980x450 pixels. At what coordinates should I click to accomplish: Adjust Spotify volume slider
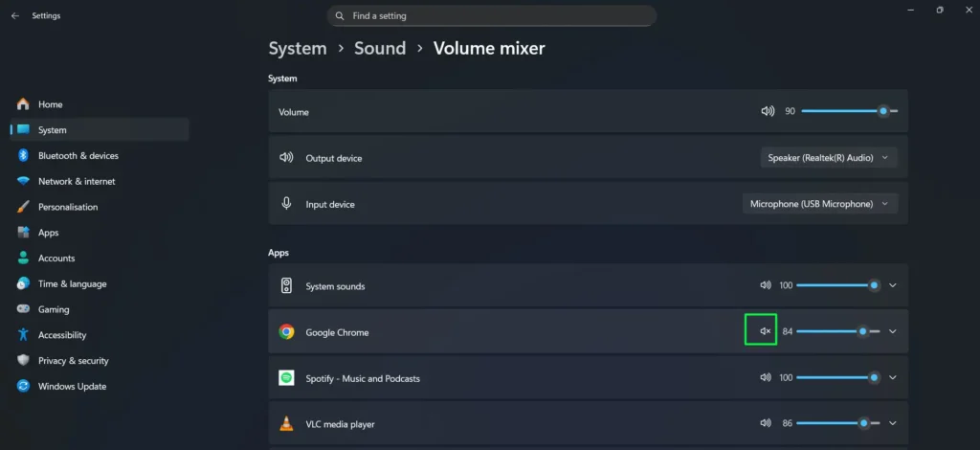click(x=838, y=377)
